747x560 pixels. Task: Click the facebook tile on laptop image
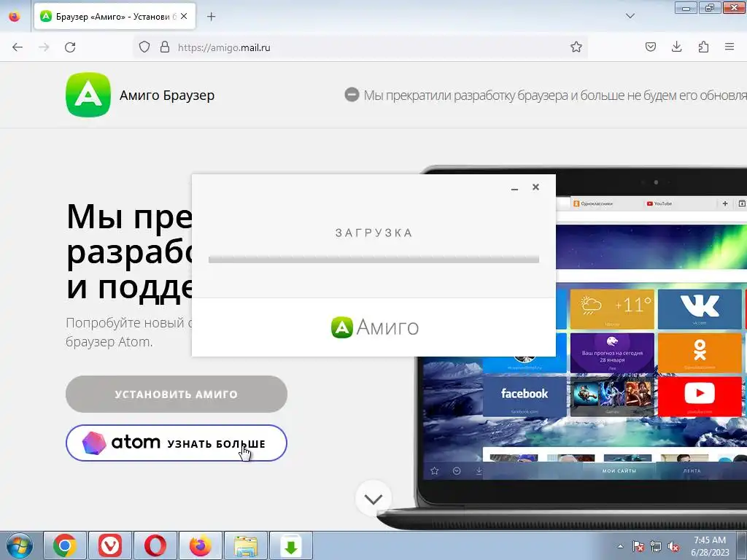(x=524, y=396)
